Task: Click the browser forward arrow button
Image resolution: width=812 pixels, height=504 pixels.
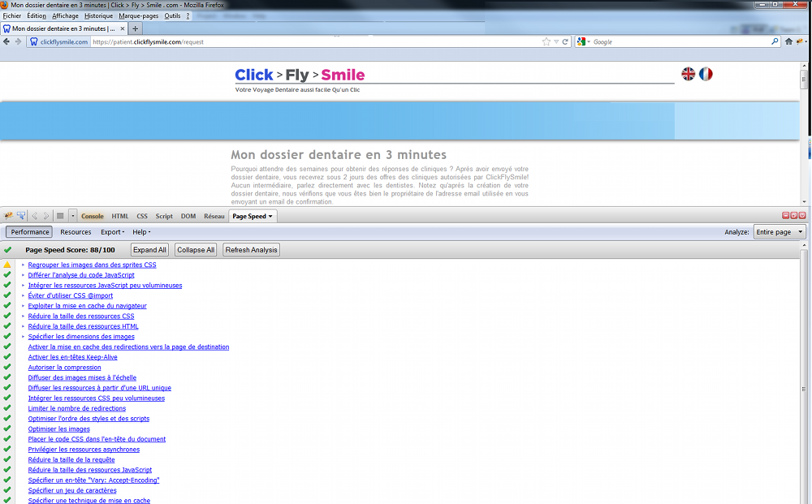Action: [x=18, y=41]
